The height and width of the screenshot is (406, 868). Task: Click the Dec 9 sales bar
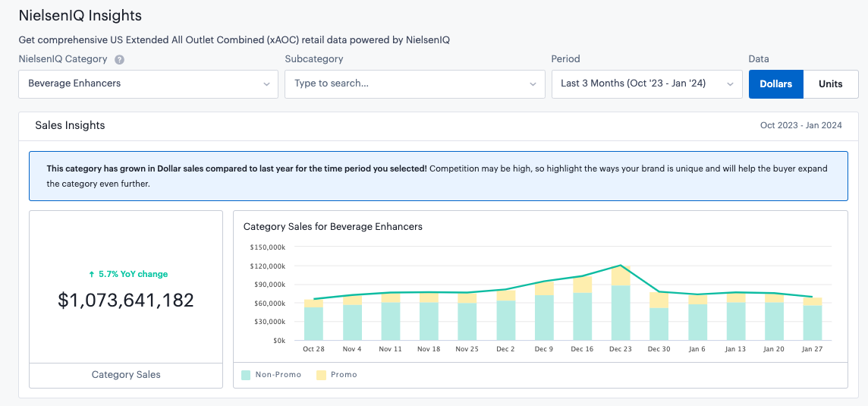[544, 310]
